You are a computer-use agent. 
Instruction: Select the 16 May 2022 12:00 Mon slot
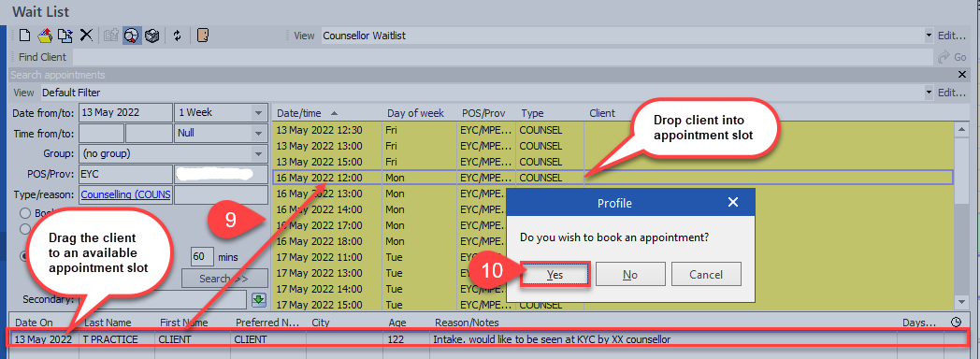[x=613, y=178]
